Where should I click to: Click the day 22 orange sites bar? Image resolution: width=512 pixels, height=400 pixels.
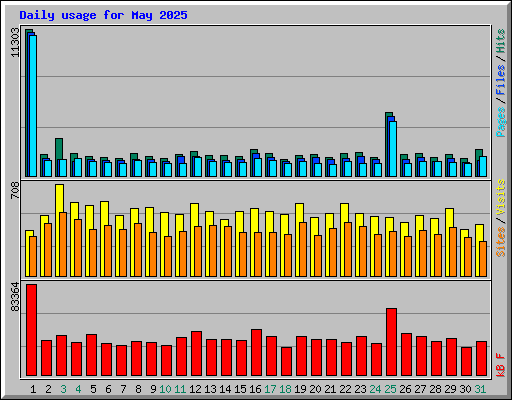(x=348, y=249)
